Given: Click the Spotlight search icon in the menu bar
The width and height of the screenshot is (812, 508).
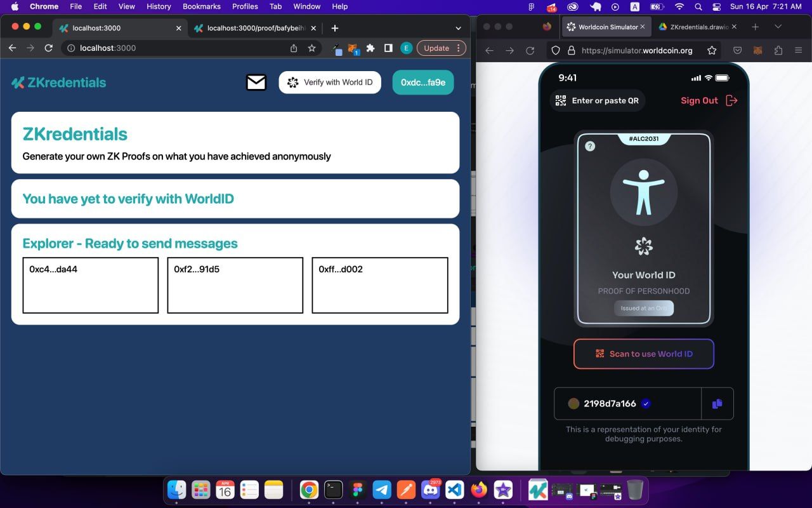Looking at the screenshot, I should point(698,6).
